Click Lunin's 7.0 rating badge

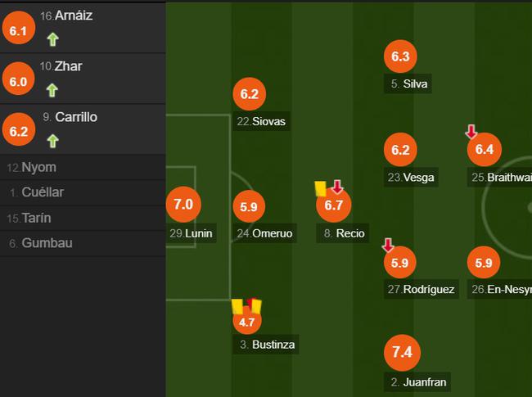tap(183, 205)
